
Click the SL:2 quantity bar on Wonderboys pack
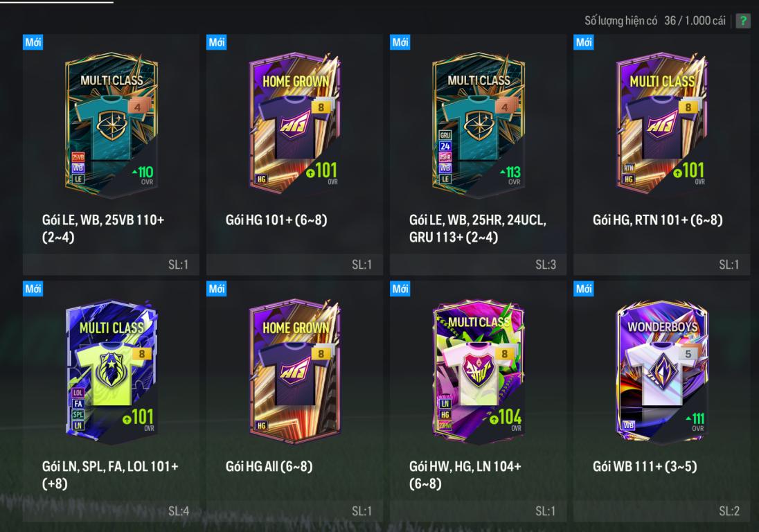point(662,511)
